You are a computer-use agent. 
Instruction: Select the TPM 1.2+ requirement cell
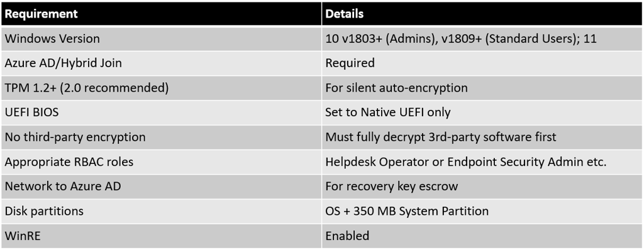click(x=162, y=88)
